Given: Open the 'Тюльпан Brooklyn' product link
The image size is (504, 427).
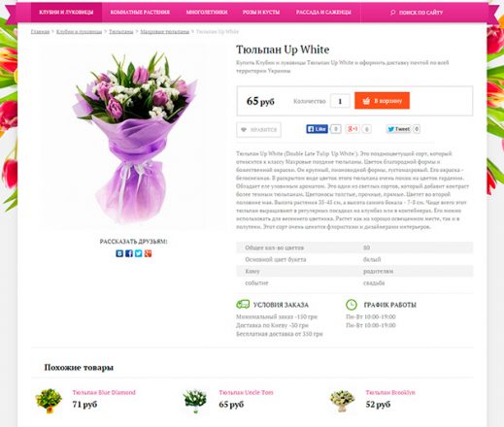Looking at the screenshot, I should 390,392.
